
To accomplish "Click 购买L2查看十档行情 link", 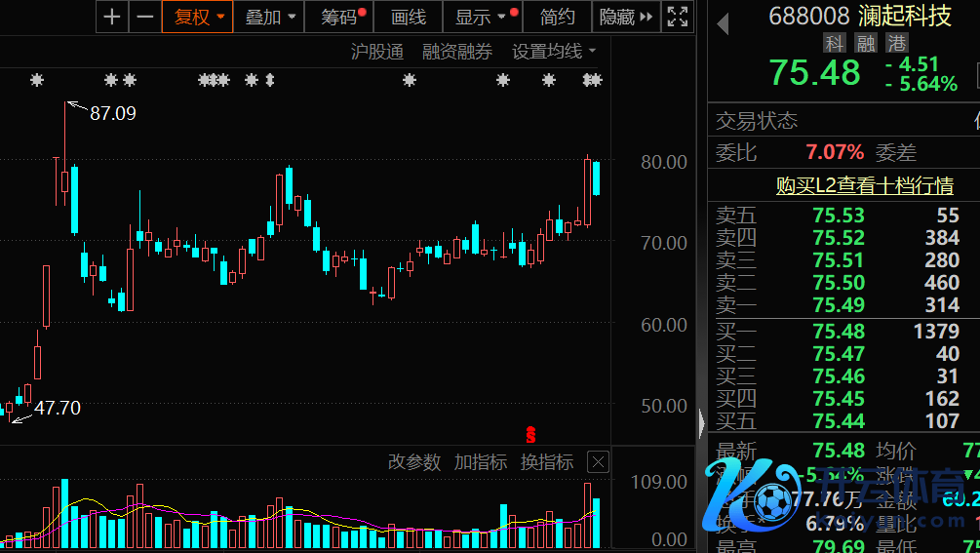I will tap(864, 185).
